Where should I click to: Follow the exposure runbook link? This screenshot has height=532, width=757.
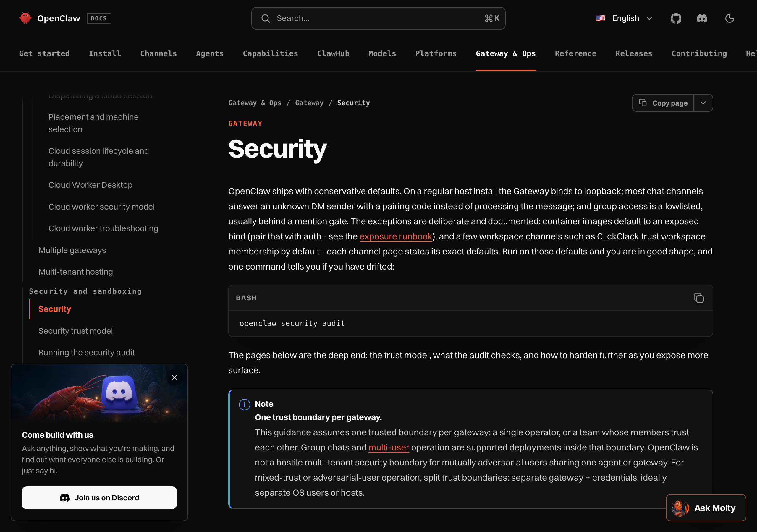396,236
